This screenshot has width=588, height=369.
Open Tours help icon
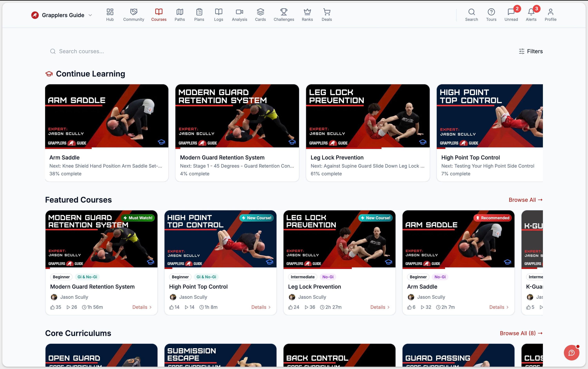[x=491, y=12]
